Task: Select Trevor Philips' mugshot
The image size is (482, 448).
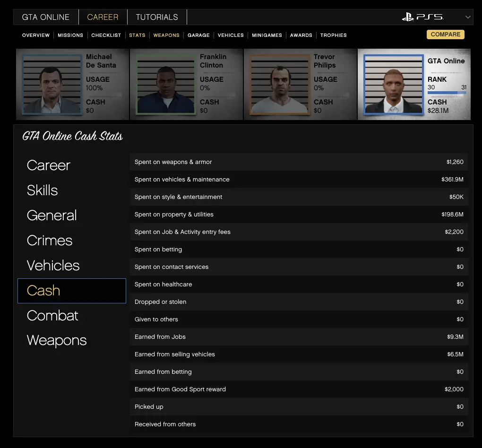Action: 279,85
